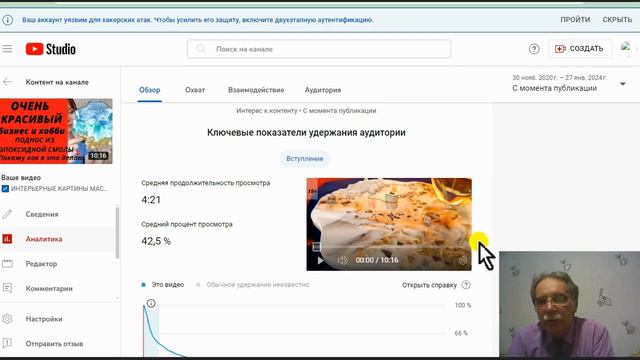This screenshot has height=360, width=640.
Task: Focus the Поиск на канале search field
Action: (x=319, y=49)
